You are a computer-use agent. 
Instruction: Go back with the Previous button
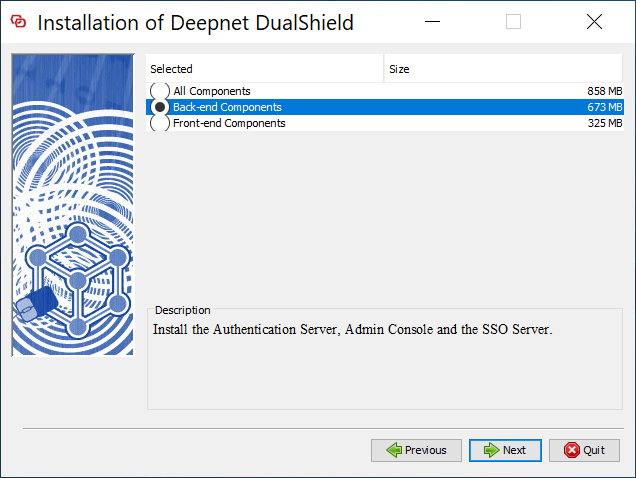416,450
